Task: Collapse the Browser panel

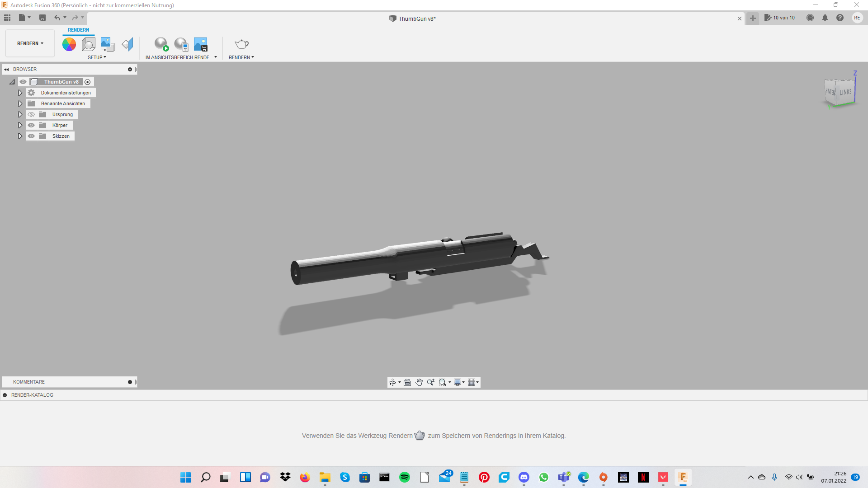Action: 130,69
